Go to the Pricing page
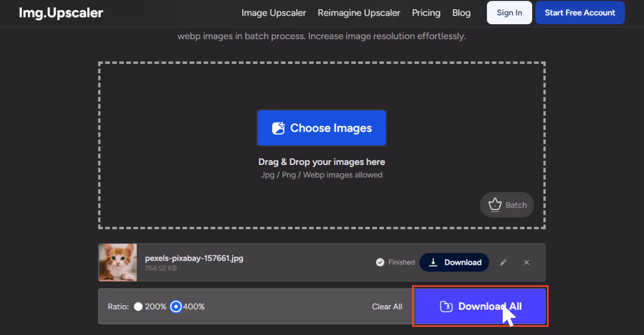644x335 pixels. (426, 13)
